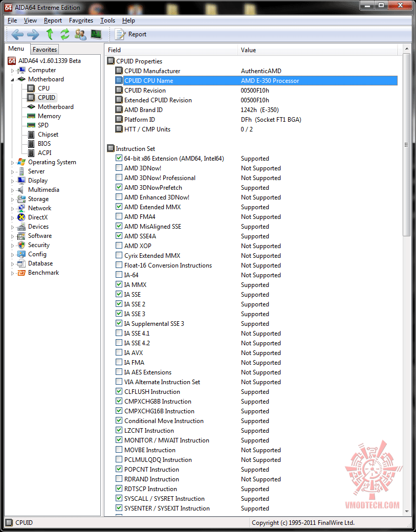Toggle the RDRAND Instruction checkbox
This screenshot has height=532, width=416.
[x=119, y=479]
